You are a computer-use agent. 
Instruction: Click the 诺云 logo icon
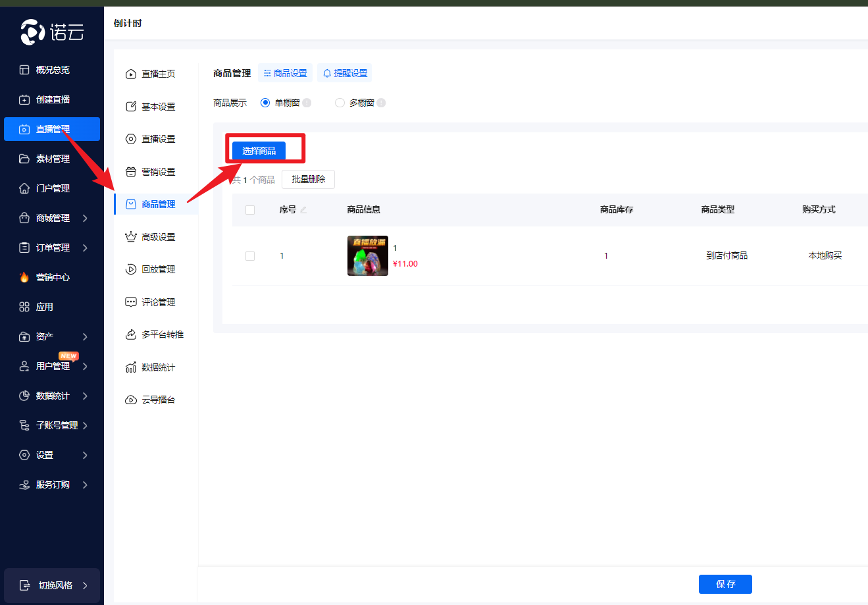click(33, 32)
